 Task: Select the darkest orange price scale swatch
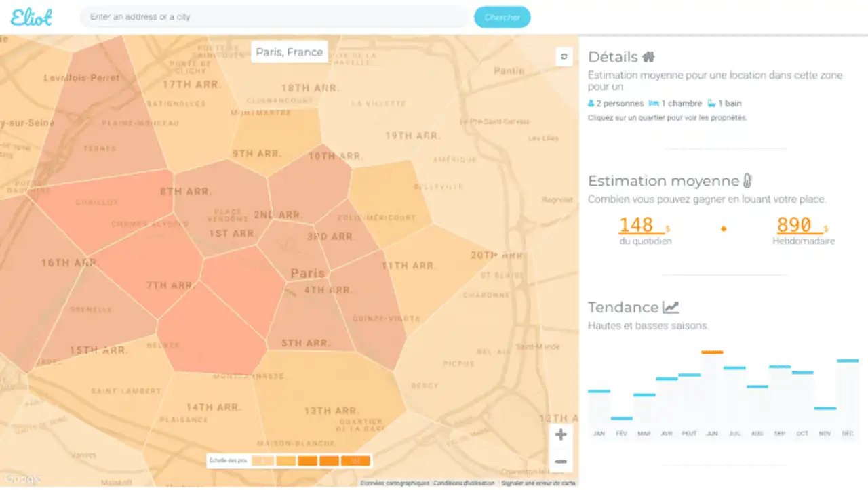(356, 461)
